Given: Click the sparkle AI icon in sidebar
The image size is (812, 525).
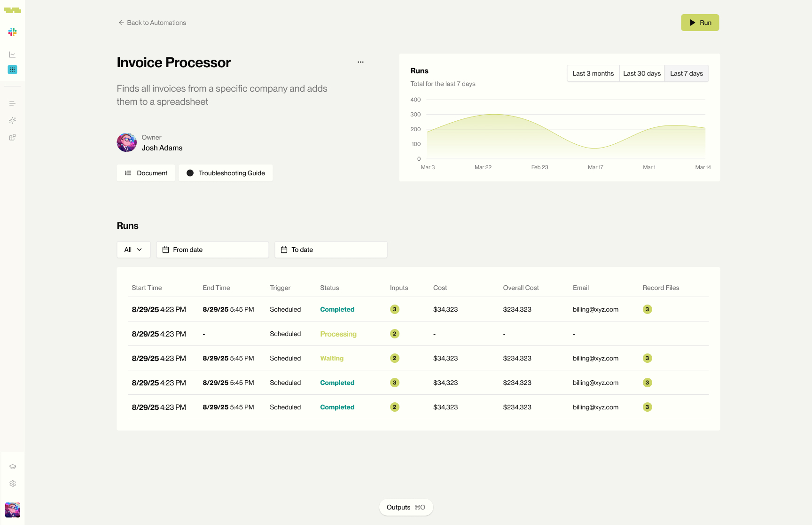Looking at the screenshot, I should pyautogui.click(x=12, y=120).
